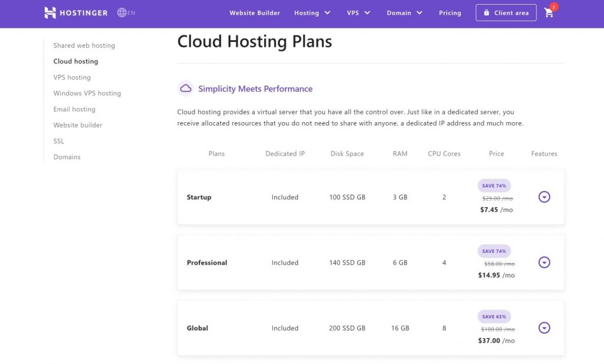
Task: Click the Plans column header
Action: tap(216, 154)
